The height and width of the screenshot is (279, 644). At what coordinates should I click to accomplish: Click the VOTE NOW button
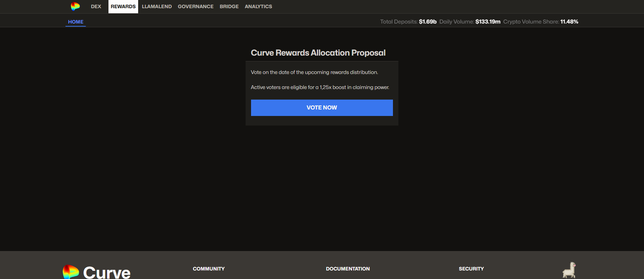pyautogui.click(x=322, y=108)
